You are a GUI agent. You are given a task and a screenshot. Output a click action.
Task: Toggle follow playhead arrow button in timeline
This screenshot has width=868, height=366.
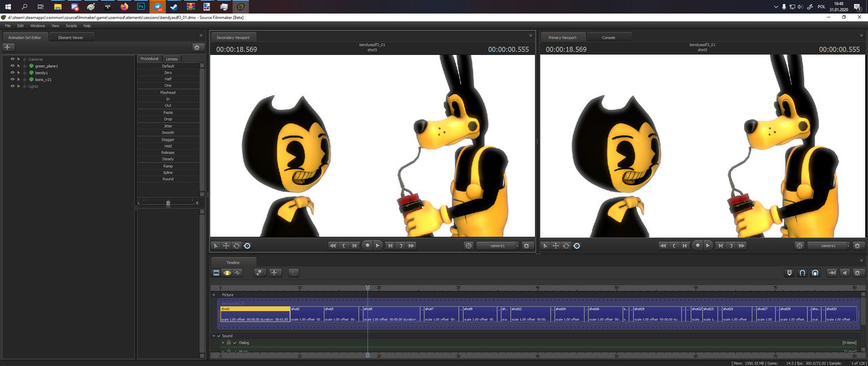[x=832, y=272]
